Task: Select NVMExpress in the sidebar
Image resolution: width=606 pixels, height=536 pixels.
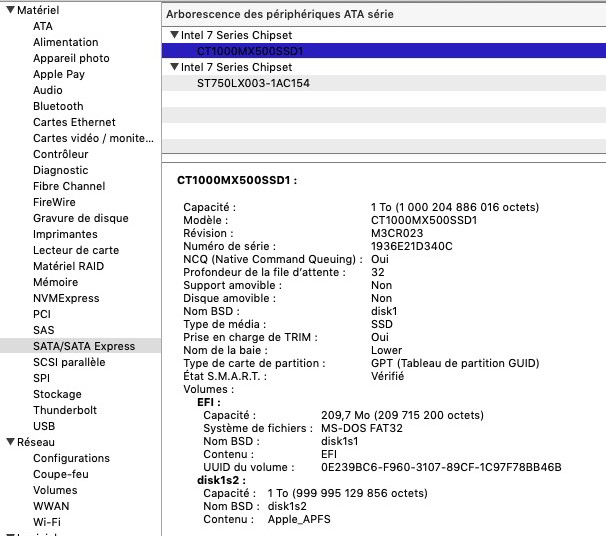Action: click(66, 298)
